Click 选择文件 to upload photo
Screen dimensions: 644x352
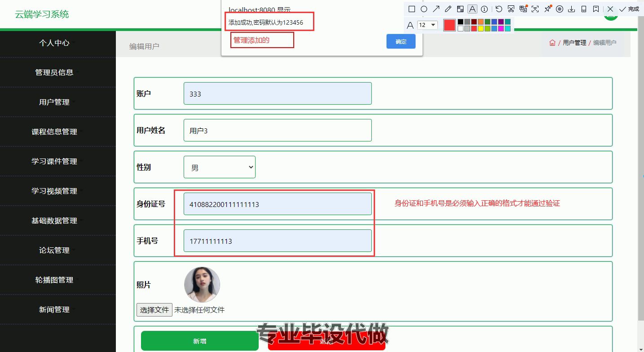154,310
